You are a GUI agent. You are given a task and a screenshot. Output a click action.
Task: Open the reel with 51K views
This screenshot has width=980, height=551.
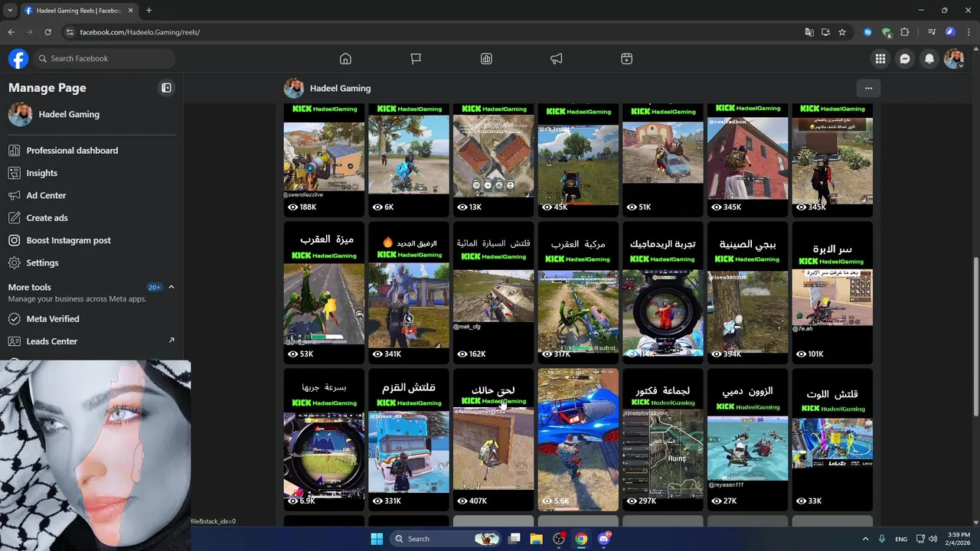tap(663, 159)
